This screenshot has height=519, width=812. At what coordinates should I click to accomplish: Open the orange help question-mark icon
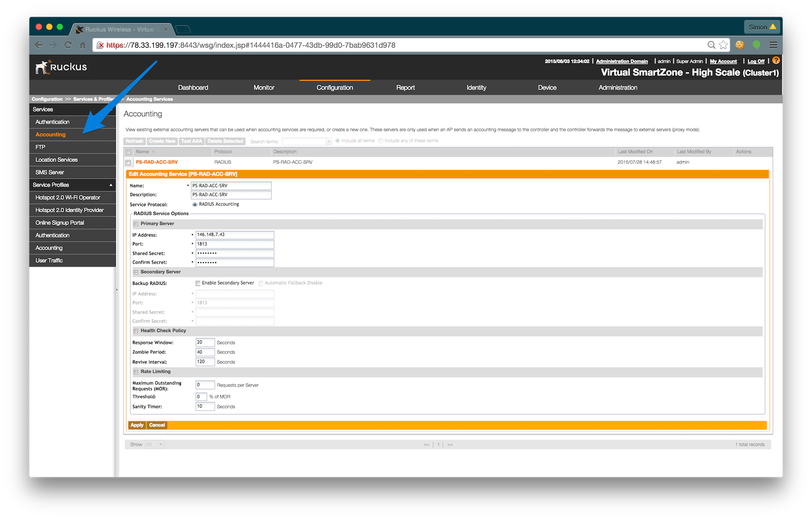coord(776,60)
